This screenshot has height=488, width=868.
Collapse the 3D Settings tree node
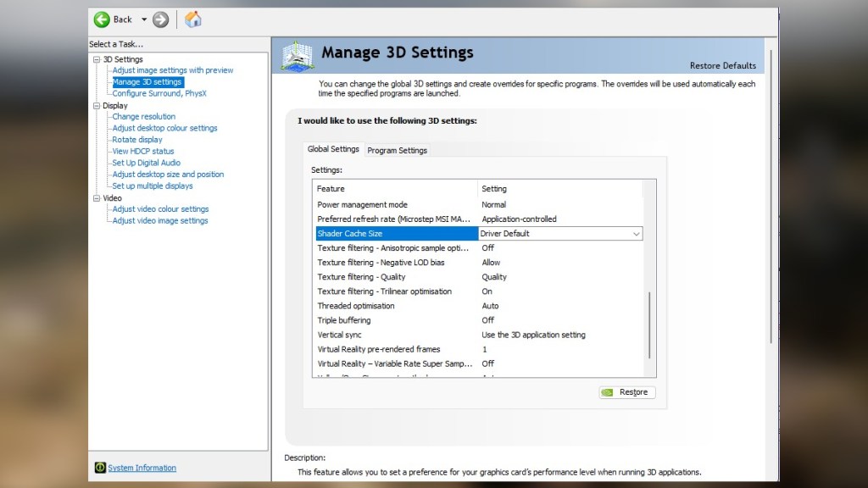[96, 59]
